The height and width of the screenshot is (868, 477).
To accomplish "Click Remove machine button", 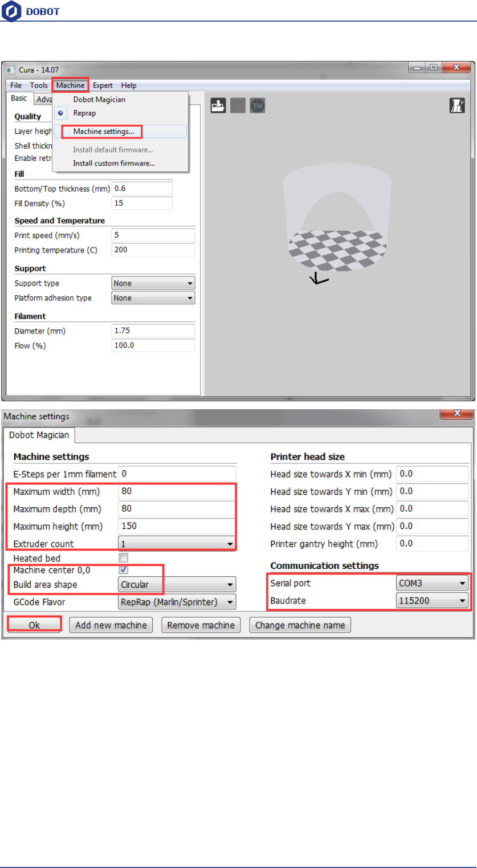I will 201,625.
